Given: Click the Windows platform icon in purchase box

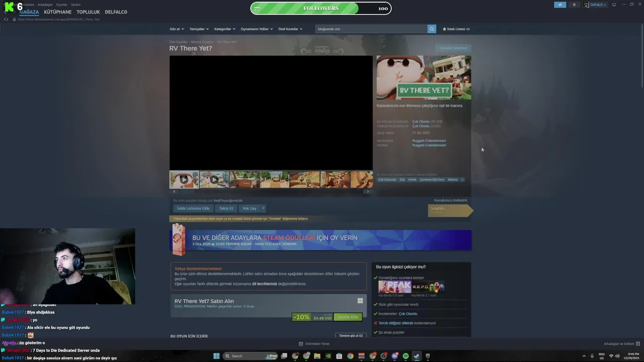Looking at the screenshot, I should 360,301.
